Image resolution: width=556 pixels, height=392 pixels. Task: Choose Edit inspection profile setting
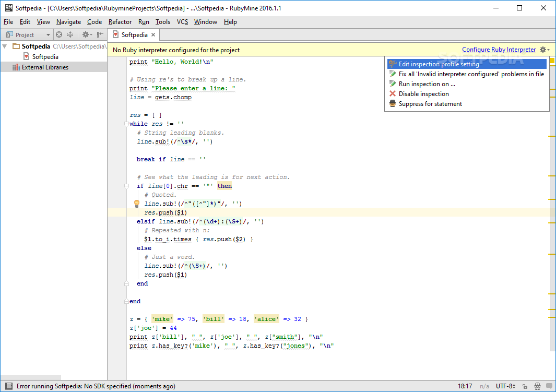(x=467, y=64)
